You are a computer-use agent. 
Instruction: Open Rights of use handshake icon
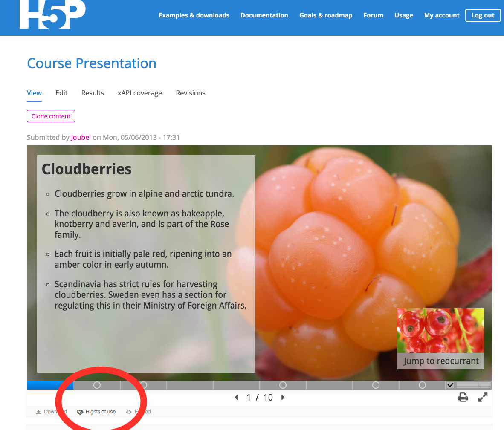[x=80, y=412]
